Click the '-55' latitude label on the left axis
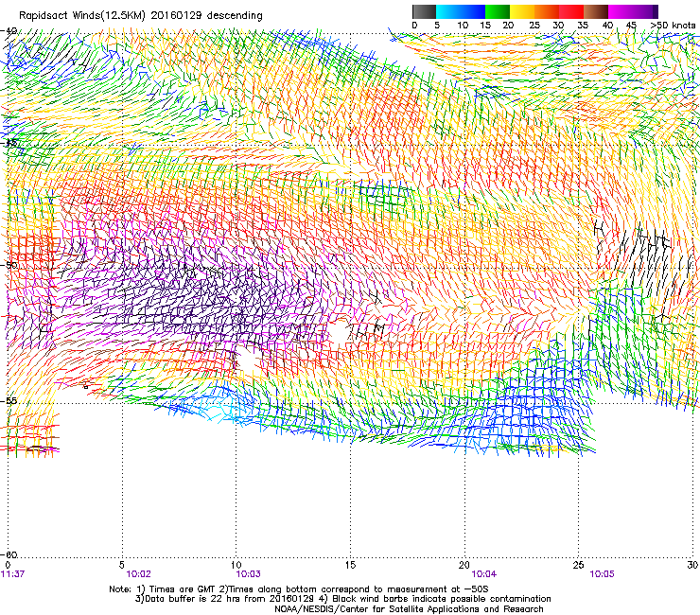 click(x=9, y=400)
